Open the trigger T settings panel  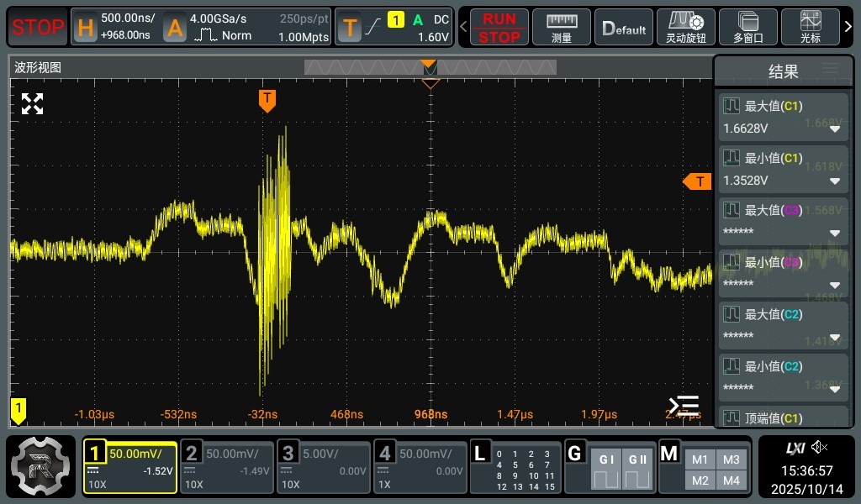tap(394, 27)
